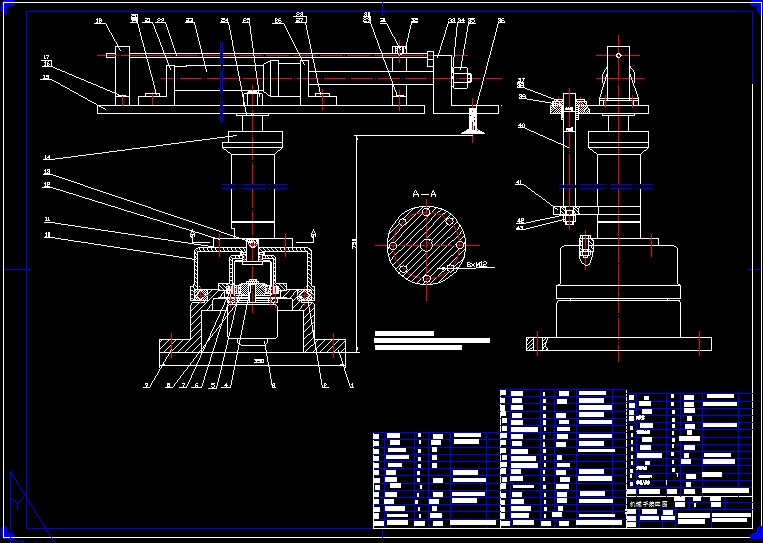Select part balloon number 36
763x543 pixels.
click(x=501, y=21)
